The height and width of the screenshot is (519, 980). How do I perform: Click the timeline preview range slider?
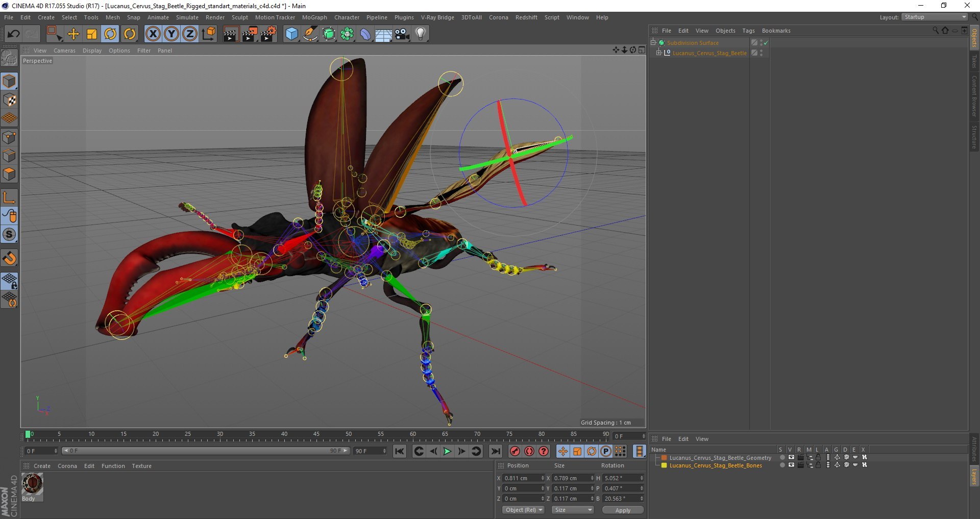coord(206,451)
